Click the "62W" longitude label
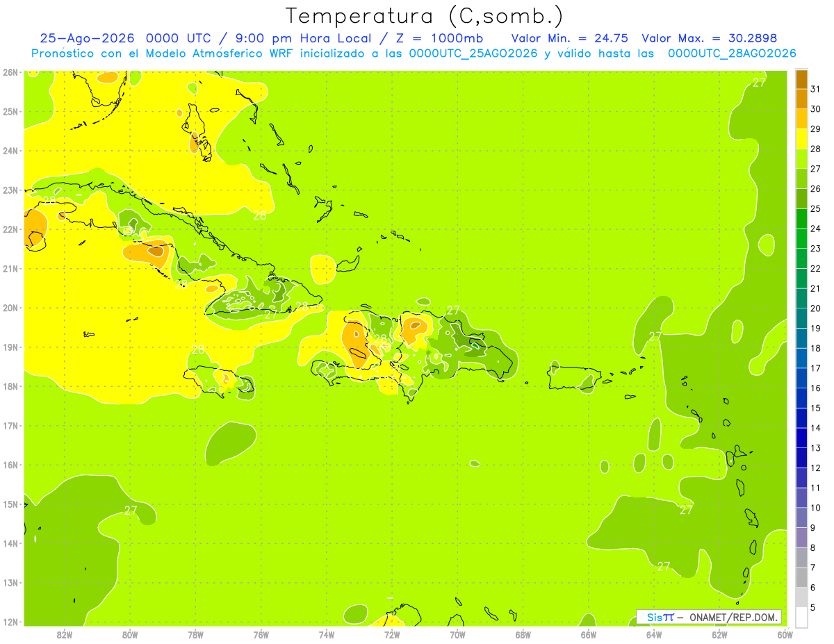The height and width of the screenshot is (644, 834). point(719,634)
